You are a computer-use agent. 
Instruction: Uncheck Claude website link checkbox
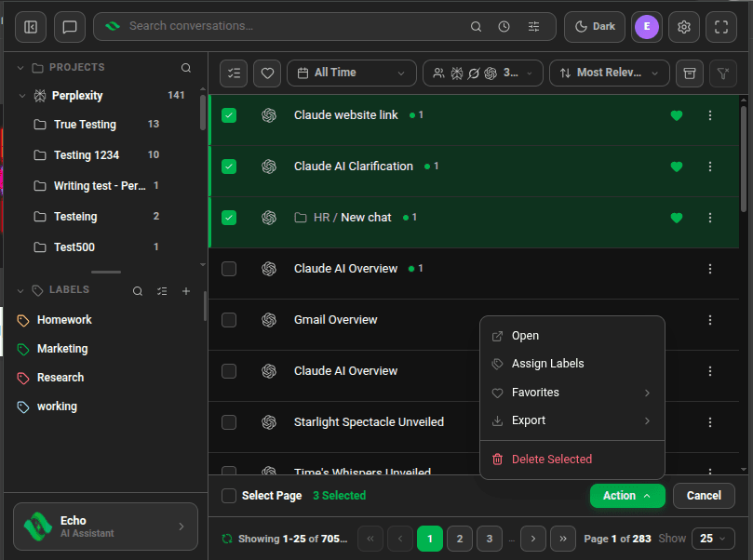[229, 115]
